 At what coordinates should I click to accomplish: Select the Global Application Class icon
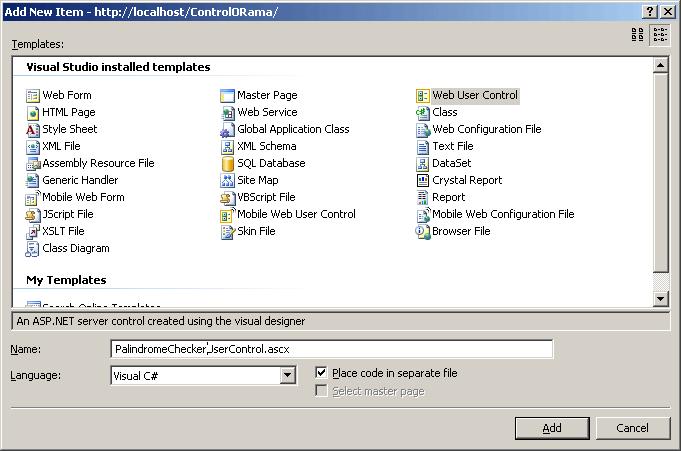[x=227, y=129]
